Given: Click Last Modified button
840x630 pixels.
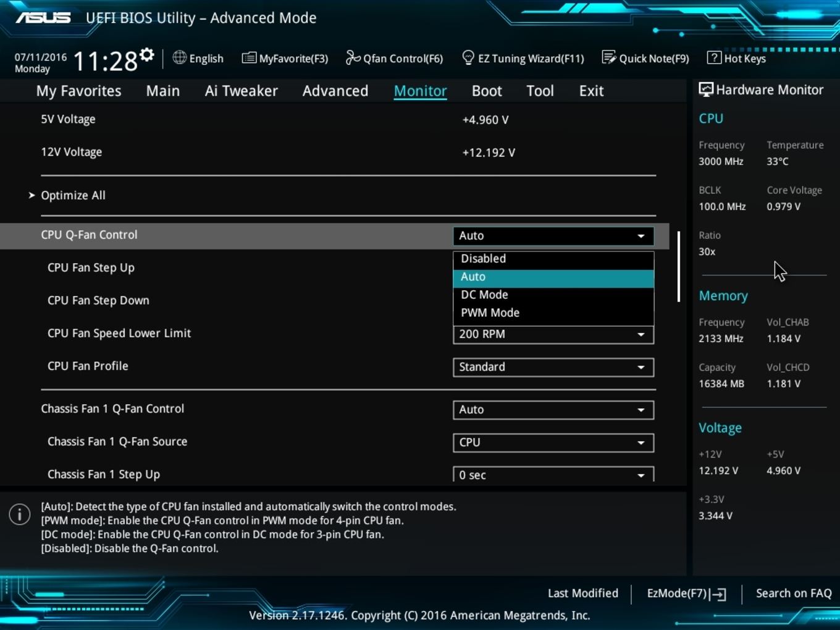Looking at the screenshot, I should click(582, 593).
